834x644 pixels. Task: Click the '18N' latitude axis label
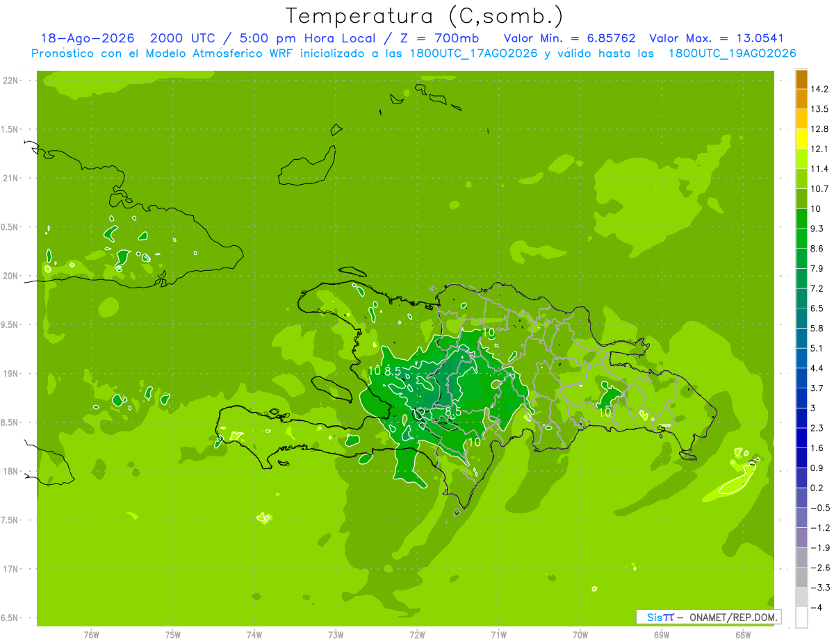[x=12, y=472]
